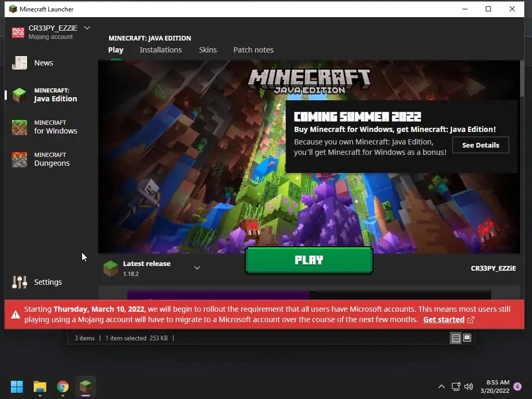532x399 pixels.
Task: Click the Latest release grass block icon
Action: tap(111, 269)
